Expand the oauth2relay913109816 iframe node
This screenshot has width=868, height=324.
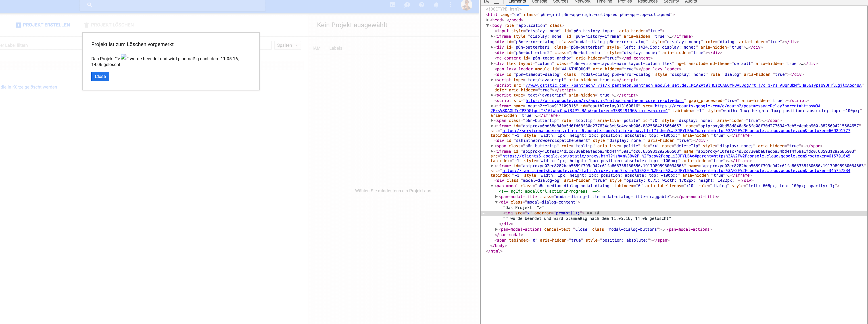492,106
